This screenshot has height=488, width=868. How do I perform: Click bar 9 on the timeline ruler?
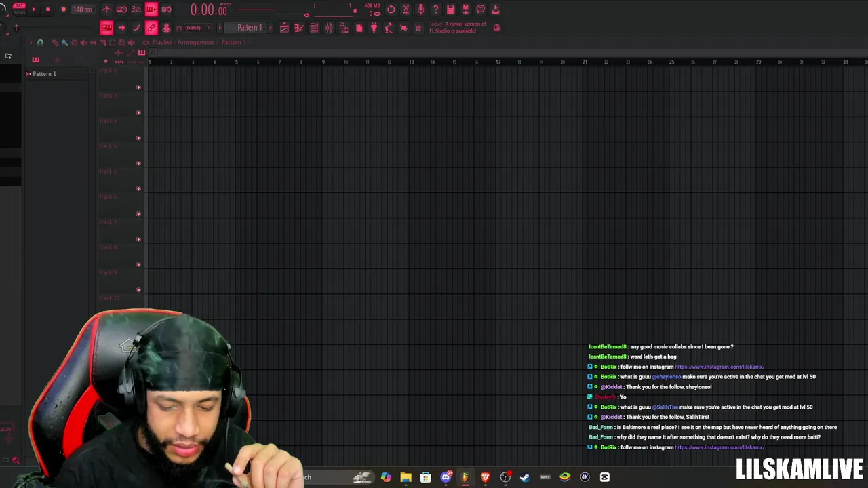pyautogui.click(x=324, y=62)
